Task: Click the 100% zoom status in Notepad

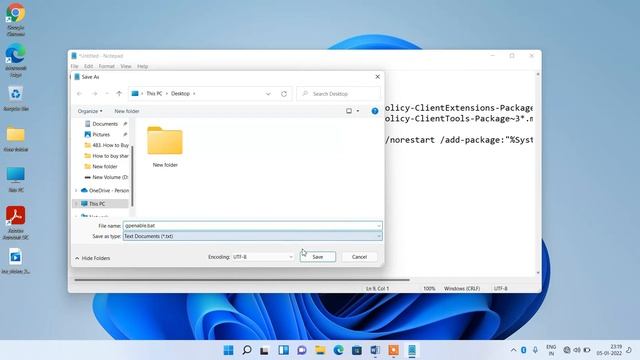Action: [x=429, y=289]
